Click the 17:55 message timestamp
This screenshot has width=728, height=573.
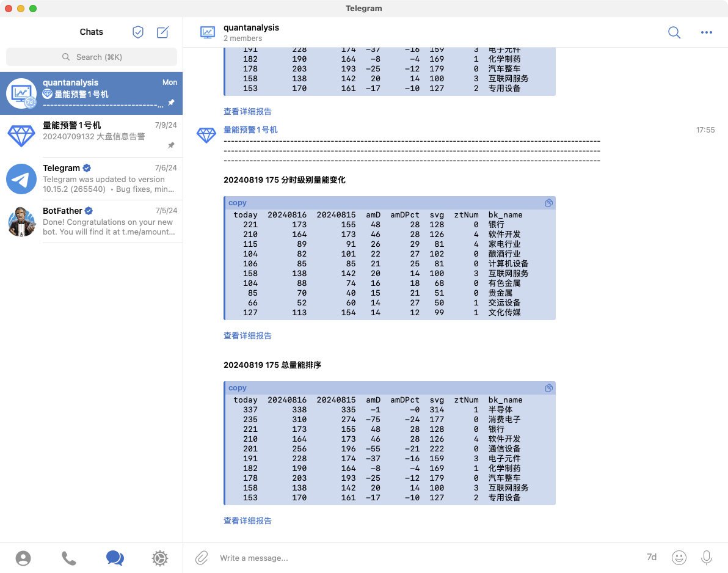click(x=705, y=130)
